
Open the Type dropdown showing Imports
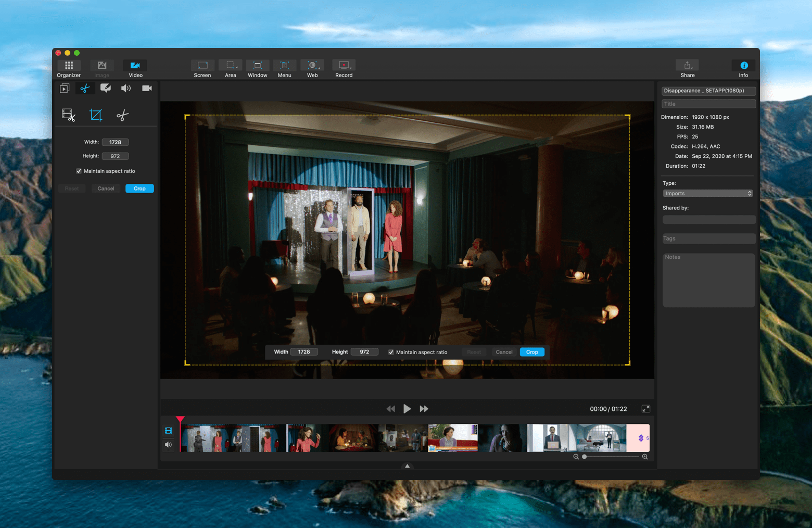708,193
